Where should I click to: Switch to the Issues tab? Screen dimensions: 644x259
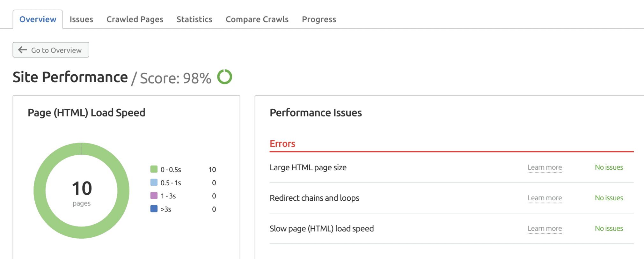pyautogui.click(x=81, y=19)
